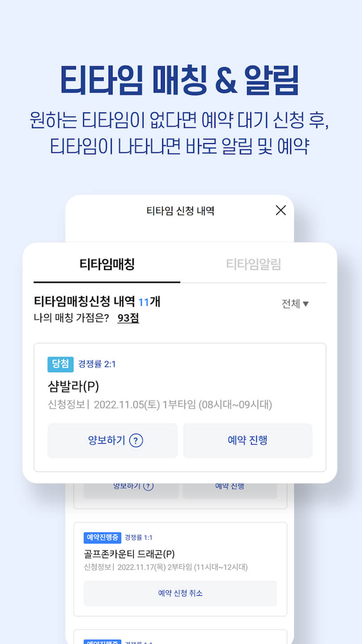The height and width of the screenshot is (644, 362).
Task: Click the background card's help circle icon
Action: 148,486
